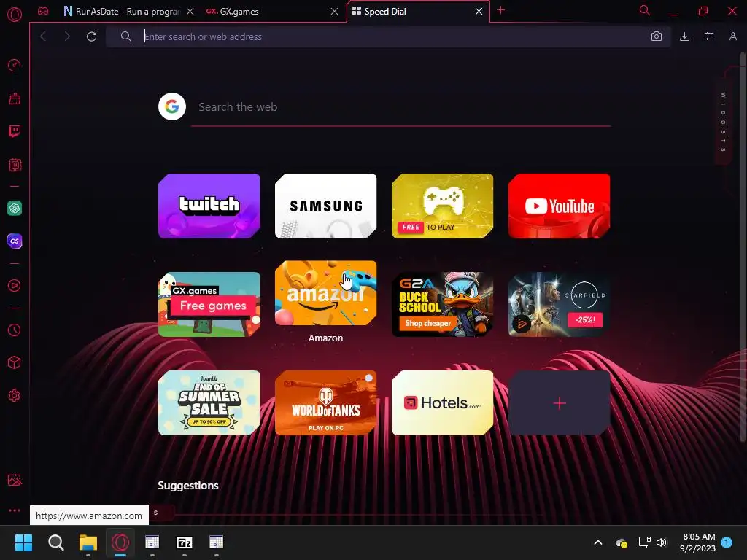Open the Amazon speed dial tile

326,293
